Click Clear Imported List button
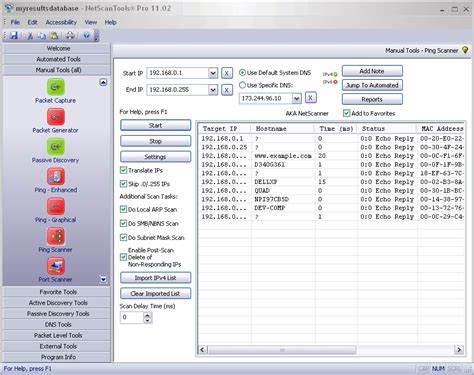The height and width of the screenshot is (375, 474). tap(155, 293)
